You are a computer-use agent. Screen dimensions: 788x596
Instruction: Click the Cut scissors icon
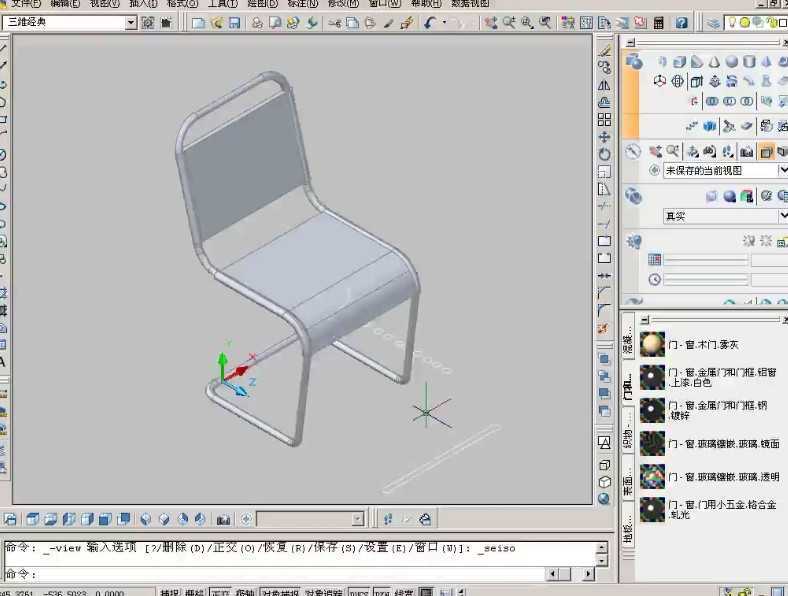[x=335, y=23]
